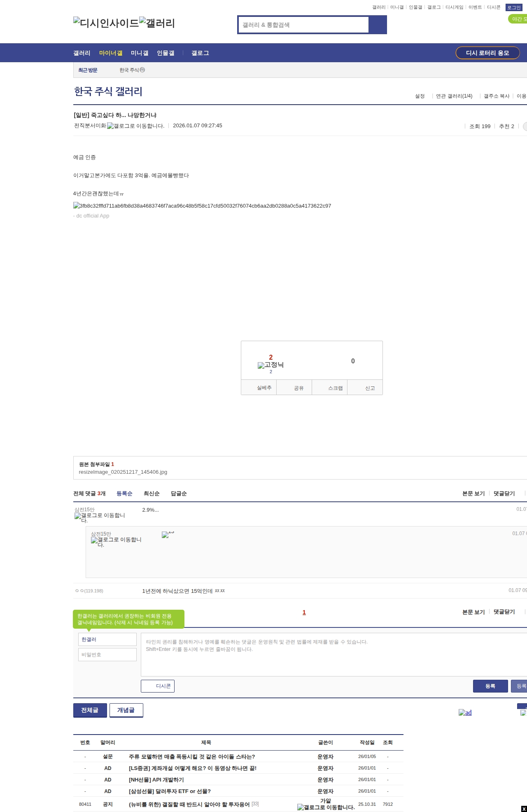Image resolution: width=527 pixels, height=812 pixels.
Task: Click the 비밀번호 password field
Action: pyautogui.click(x=107, y=655)
